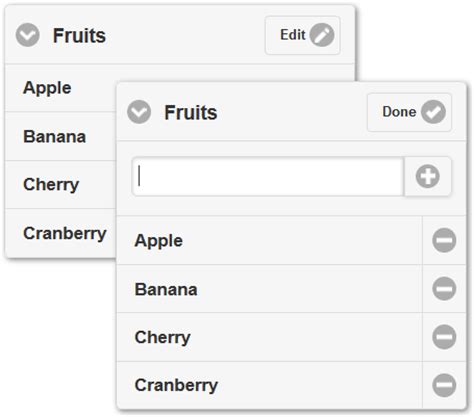
Task: Collapse the Fruits panel that has the Edit button
Action: click(28, 35)
